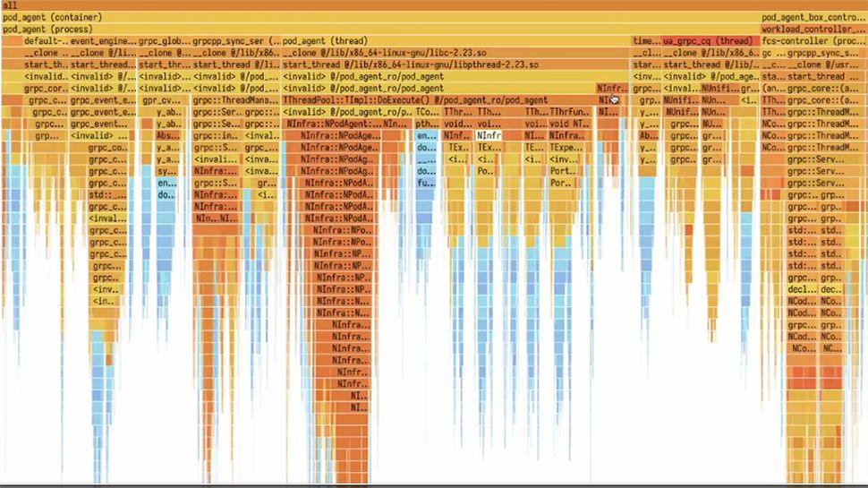Click the 'gpr_cv...' frame
The width and height of the screenshot is (868, 488).
click(164, 100)
